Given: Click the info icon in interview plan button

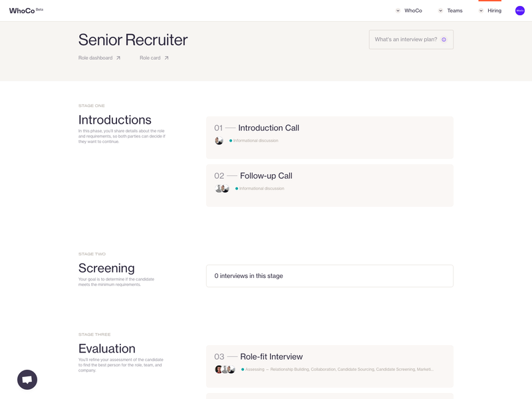Looking at the screenshot, I should click(x=444, y=40).
